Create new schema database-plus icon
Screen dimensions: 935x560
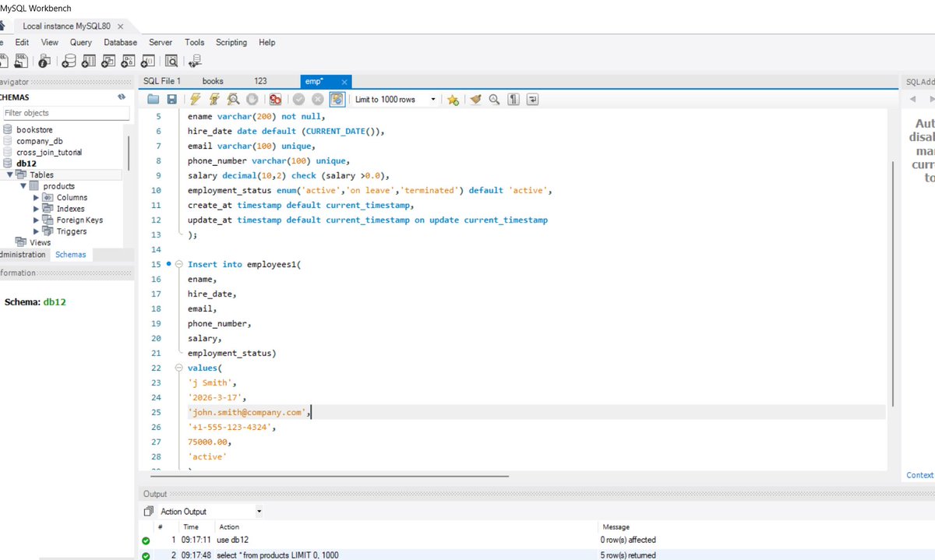[69, 60]
